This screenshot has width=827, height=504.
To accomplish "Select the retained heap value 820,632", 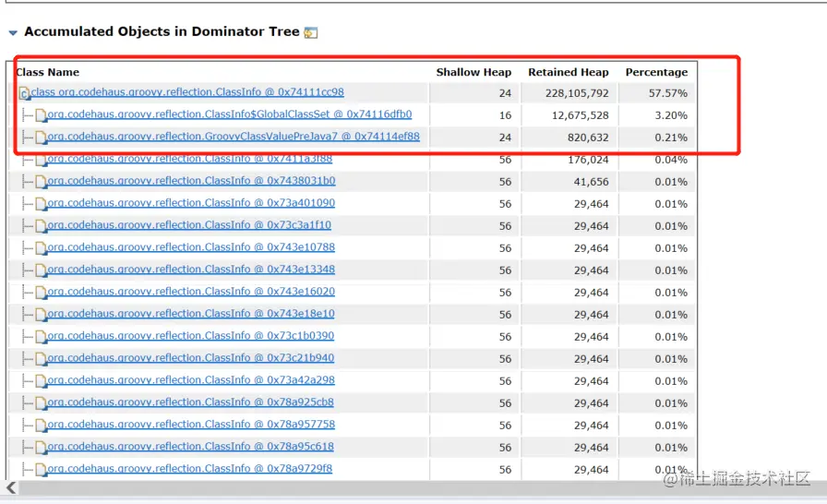I will (x=588, y=138).
